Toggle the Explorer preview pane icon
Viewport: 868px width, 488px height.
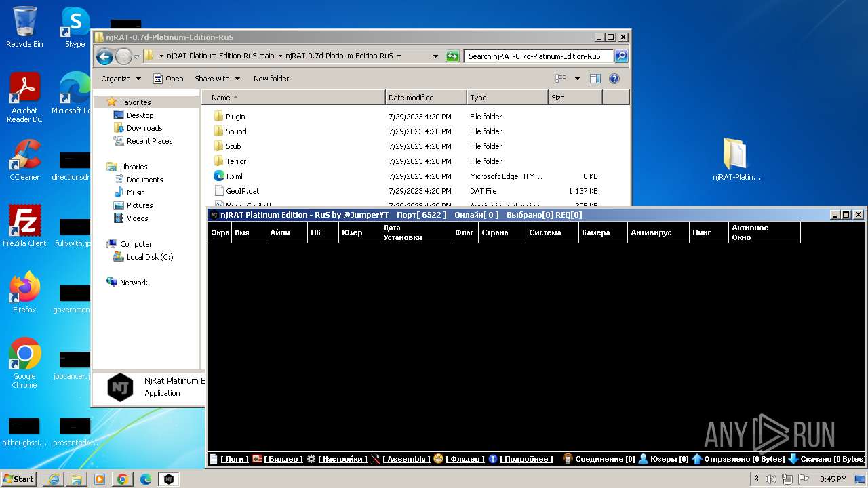coord(595,79)
